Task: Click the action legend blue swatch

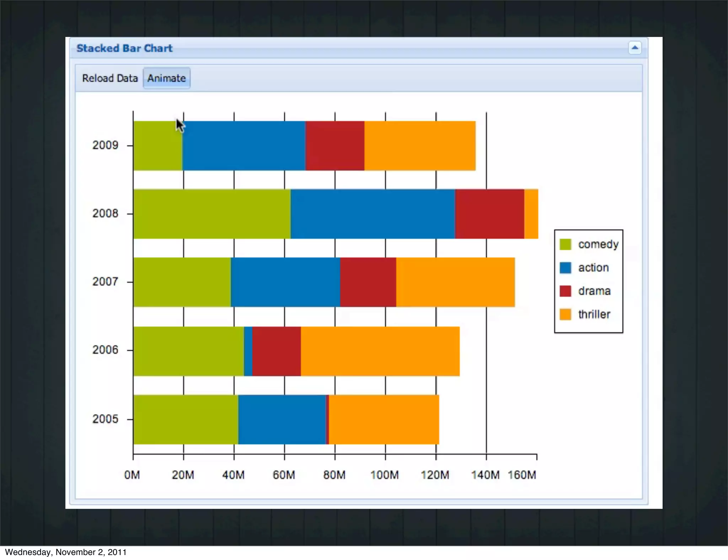Action: tap(565, 268)
